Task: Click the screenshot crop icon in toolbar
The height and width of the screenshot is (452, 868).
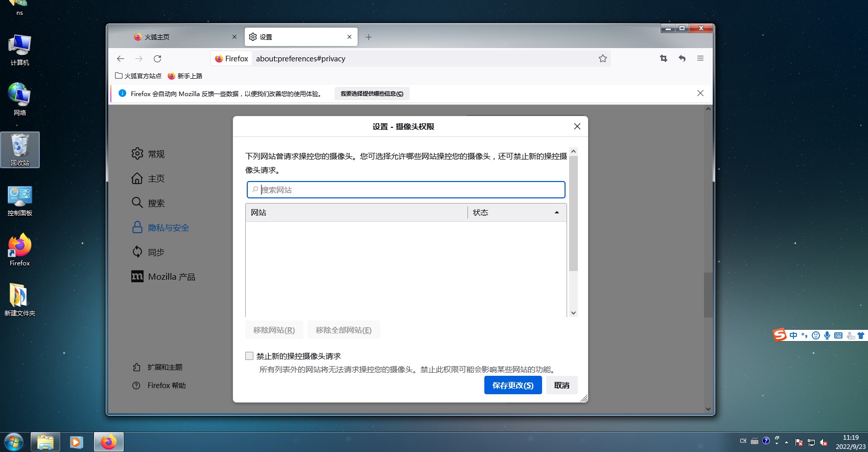Action: pyautogui.click(x=664, y=59)
